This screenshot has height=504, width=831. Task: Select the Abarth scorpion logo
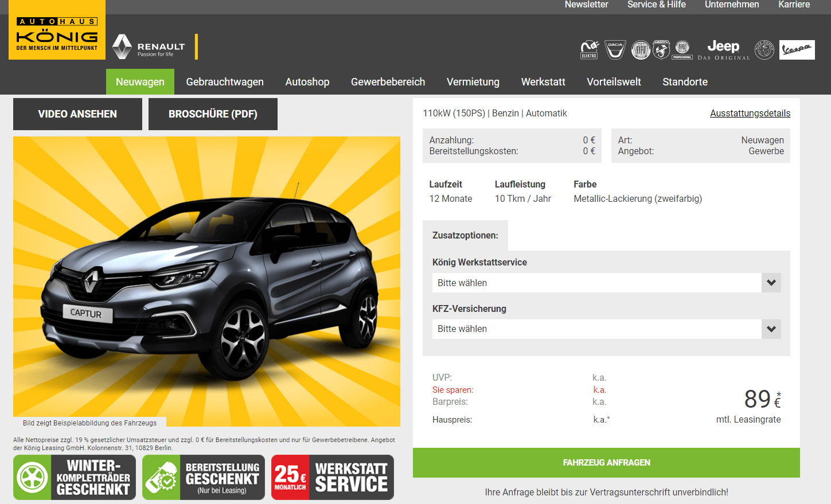tap(661, 50)
